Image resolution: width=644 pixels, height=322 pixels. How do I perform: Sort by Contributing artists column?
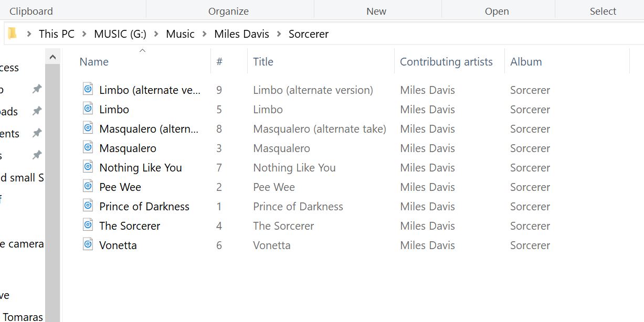[446, 62]
